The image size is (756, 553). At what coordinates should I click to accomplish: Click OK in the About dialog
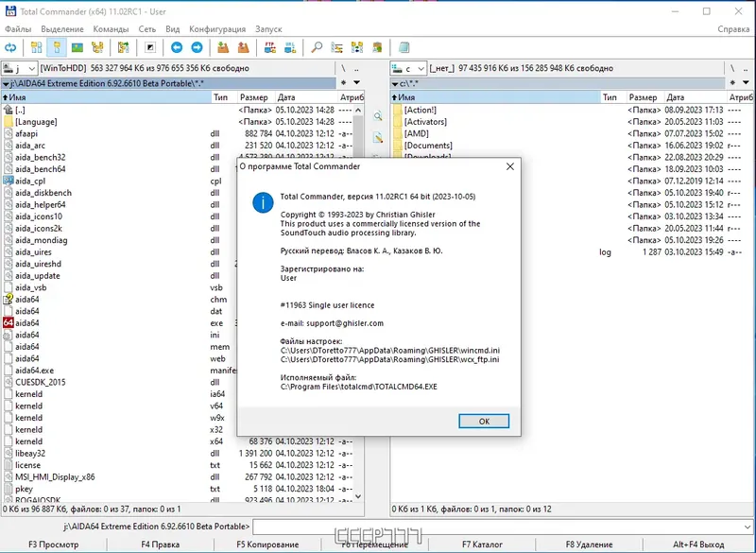[484, 422]
